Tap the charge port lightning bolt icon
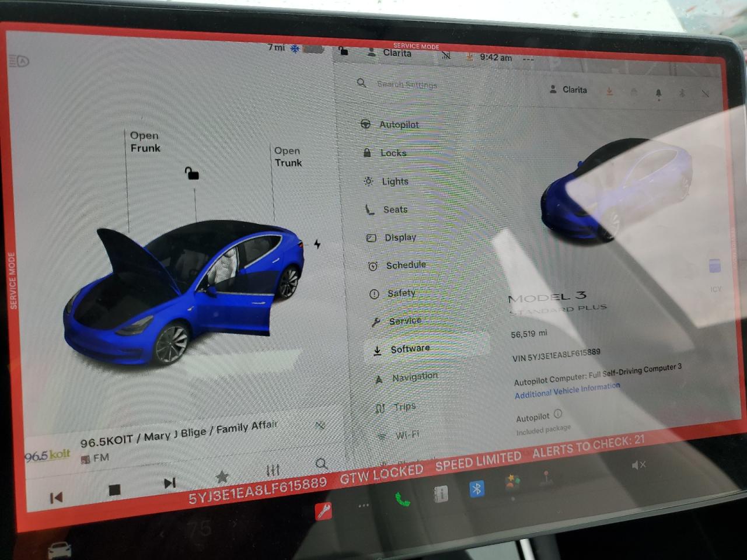This screenshot has width=747, height=560. 317,244
